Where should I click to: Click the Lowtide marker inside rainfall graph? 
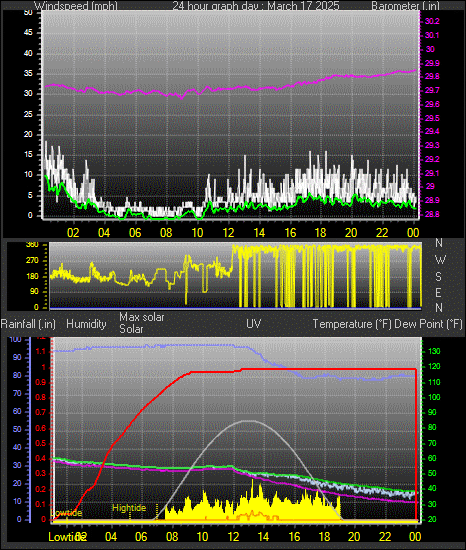[67, 513]
